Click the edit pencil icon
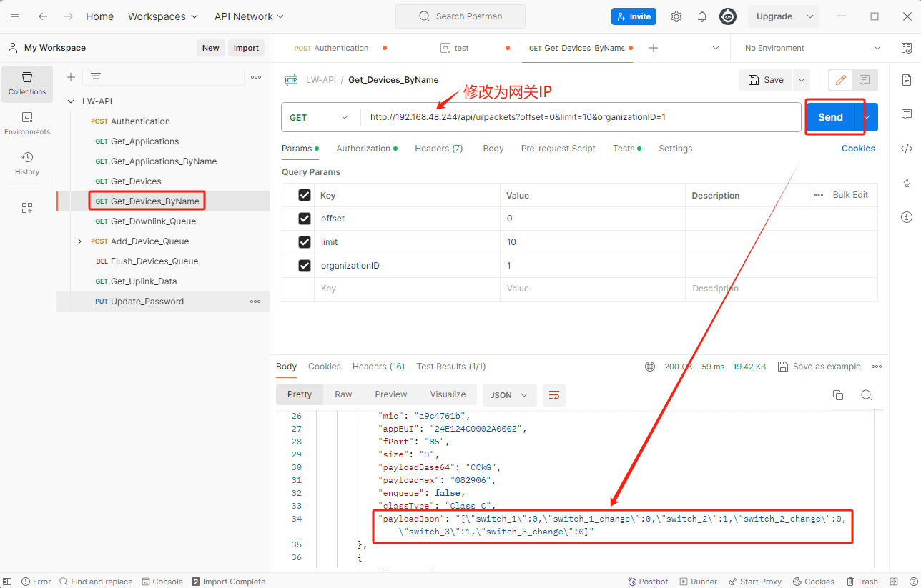This screenshot has width=921, height=588. pos(841,80)
